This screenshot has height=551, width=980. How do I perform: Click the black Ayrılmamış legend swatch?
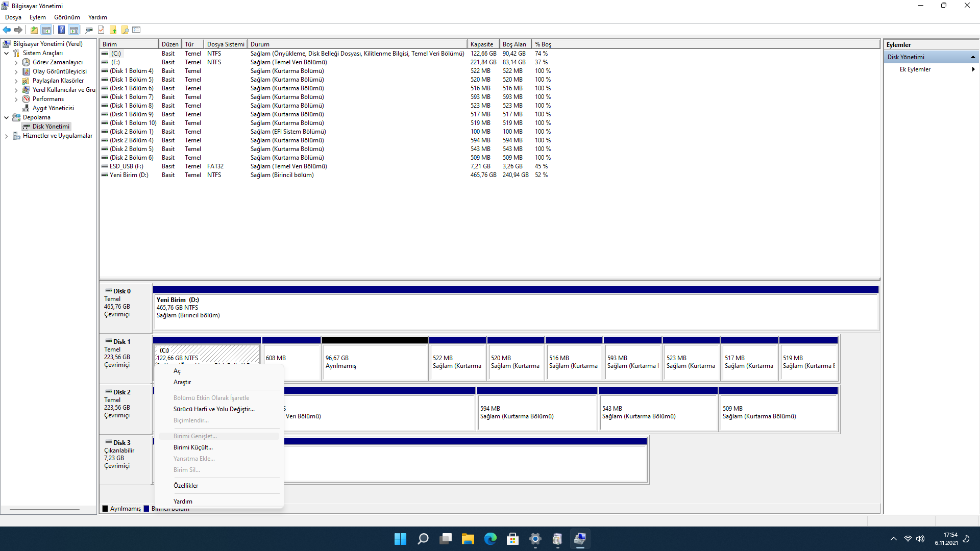(x=105, y=509)
